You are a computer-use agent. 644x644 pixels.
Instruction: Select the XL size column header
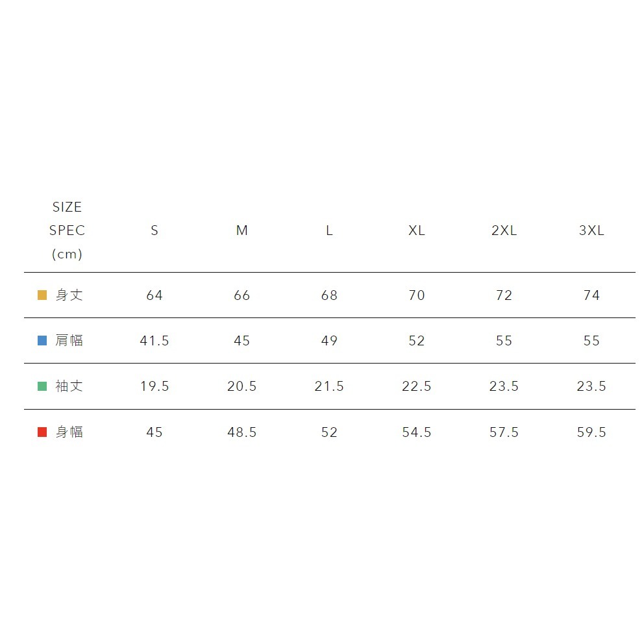click(x=417, y=230)
